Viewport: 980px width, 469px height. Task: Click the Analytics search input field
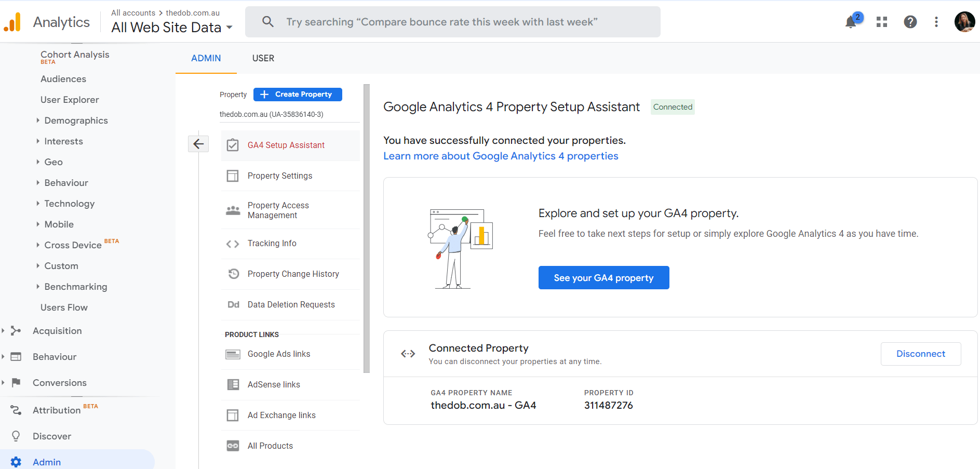[x=453, y=22]
